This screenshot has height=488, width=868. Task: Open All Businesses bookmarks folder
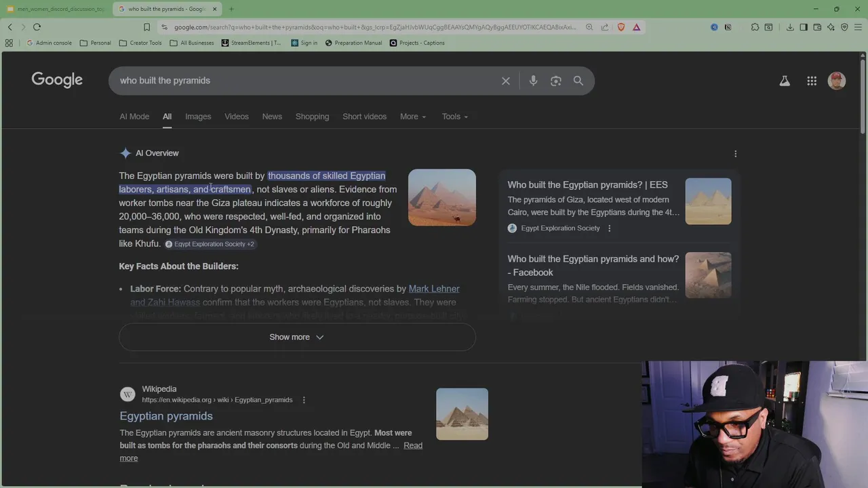192,43
